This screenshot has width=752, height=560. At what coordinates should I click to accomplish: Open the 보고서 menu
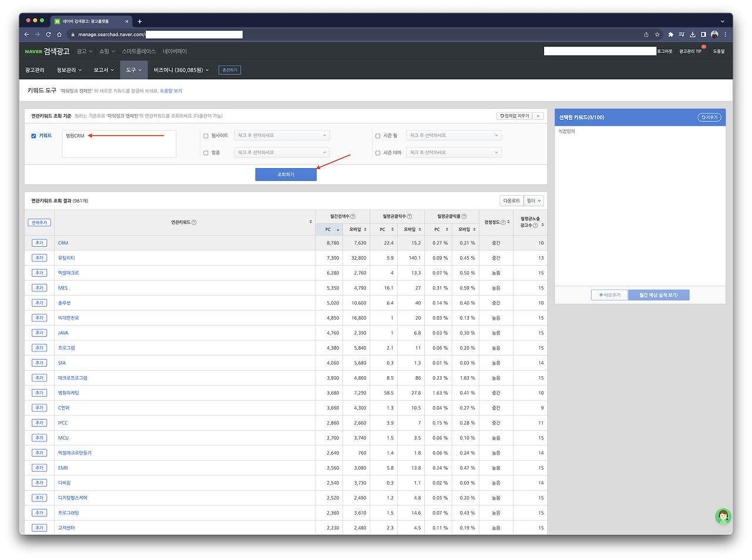[x=103, y=70]
